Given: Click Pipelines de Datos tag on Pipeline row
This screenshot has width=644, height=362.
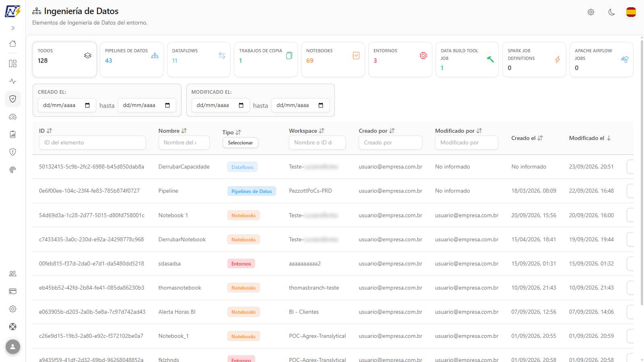Looking at the screenshot, I should [x=252, y=191].
